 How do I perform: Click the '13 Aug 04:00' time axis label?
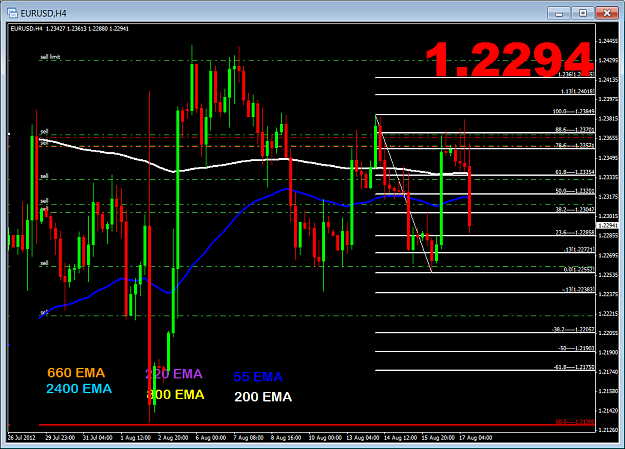pyautogui.click(x=363, y=438)
